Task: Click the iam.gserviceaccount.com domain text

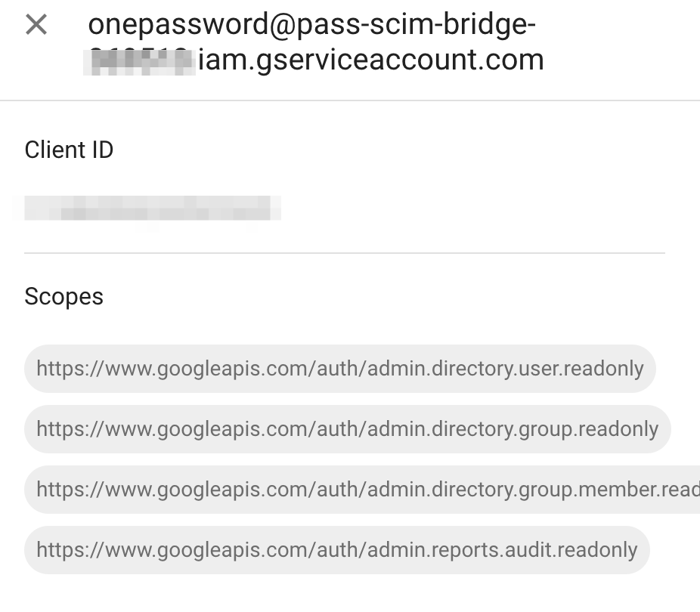Action: (x=370, y=60)
